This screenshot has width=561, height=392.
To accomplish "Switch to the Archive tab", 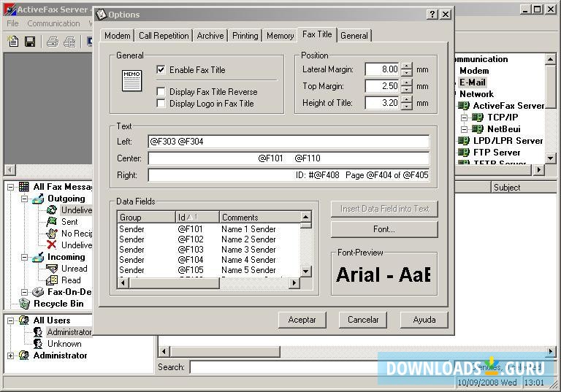I will tap(210, 36).
